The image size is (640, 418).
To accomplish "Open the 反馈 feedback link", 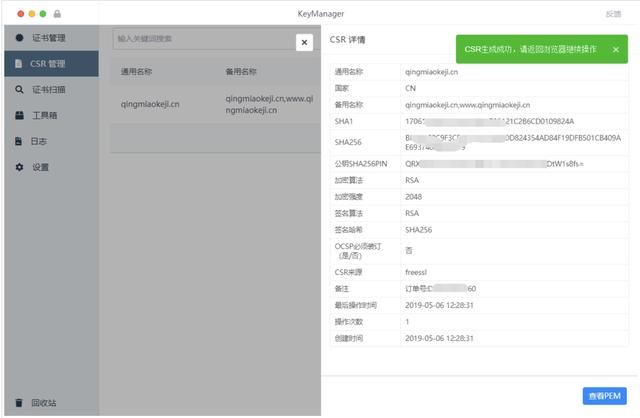I will click(x=613, y=14).
